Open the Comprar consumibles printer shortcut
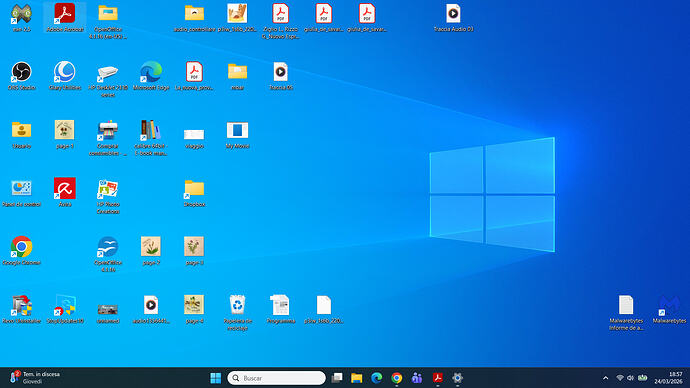690x388 pixels. [108, 138]
